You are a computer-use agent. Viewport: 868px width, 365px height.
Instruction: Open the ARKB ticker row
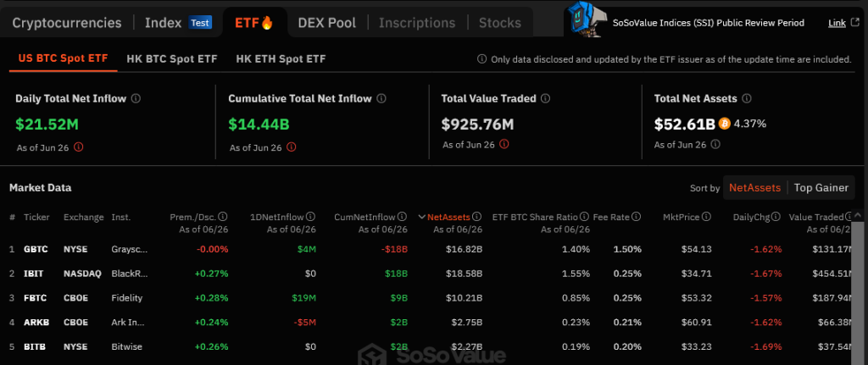[x=36, y=322]
